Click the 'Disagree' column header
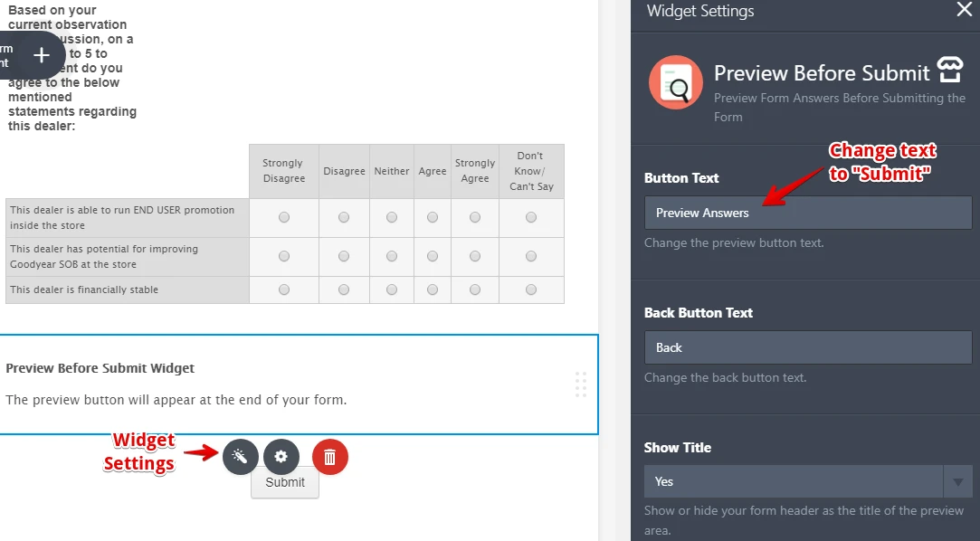The height and width of the screenshot is (541, 980). 344,171
